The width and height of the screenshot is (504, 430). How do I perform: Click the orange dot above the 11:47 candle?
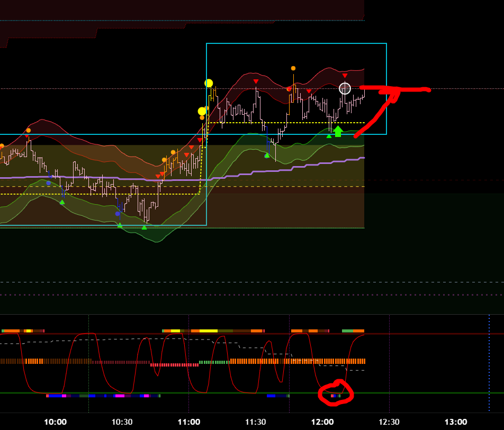tap(293, 68)
